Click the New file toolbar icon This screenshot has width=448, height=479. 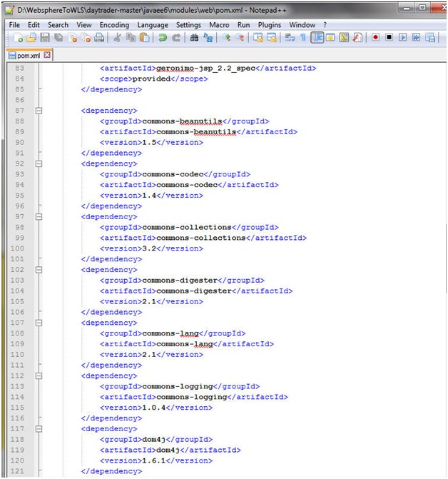pos(18,38)
